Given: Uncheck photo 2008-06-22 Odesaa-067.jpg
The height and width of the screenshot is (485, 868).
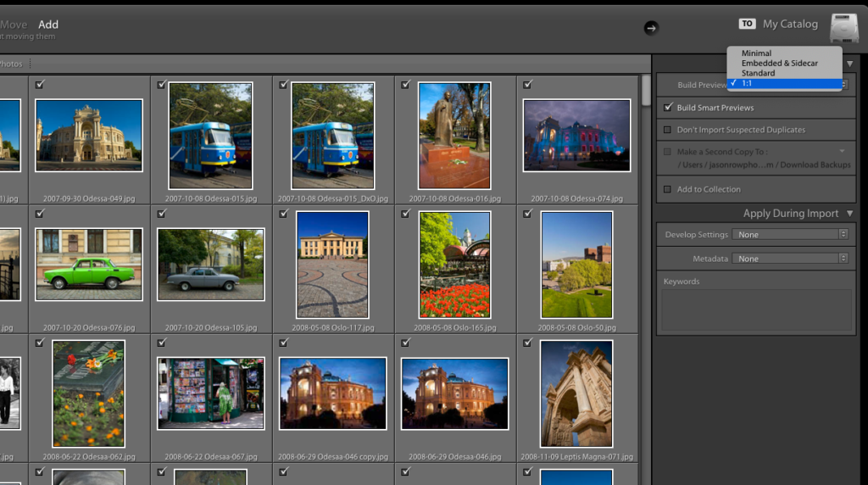Looking at the screenshot, I should [x=162, y=343].
